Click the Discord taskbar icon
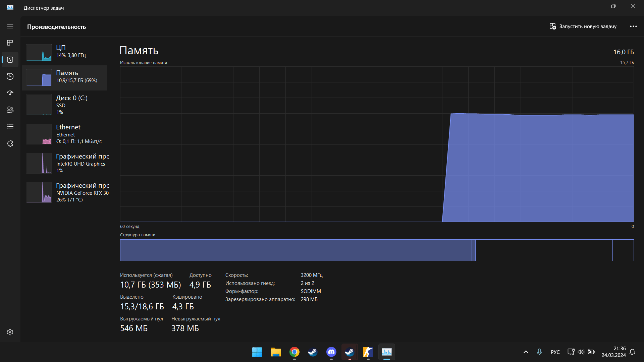 coord(331,352)
